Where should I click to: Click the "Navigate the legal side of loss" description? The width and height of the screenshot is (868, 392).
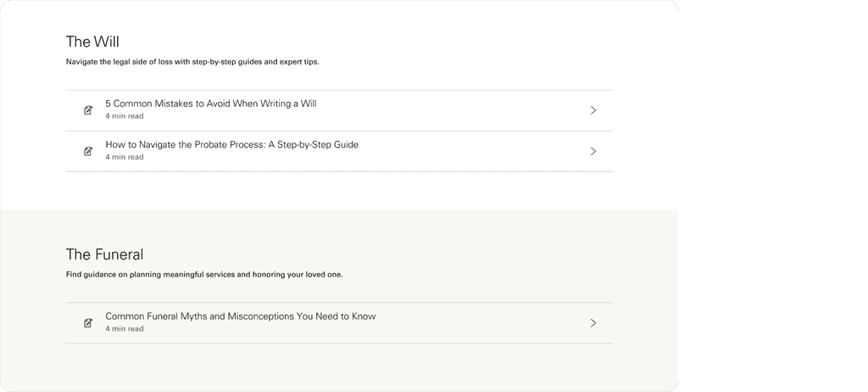click(192, 62)
